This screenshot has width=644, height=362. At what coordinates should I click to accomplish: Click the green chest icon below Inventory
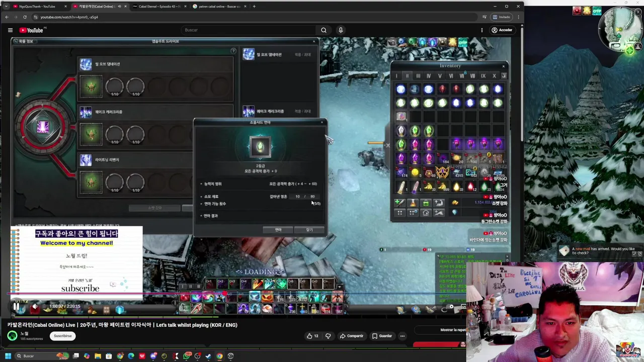(x=426, y=203)
